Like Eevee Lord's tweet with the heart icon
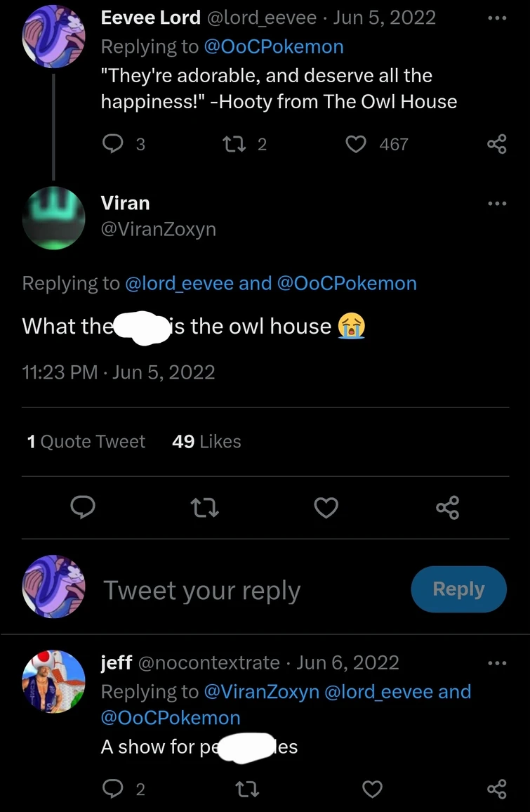The height and width of the screenshot is (812, 530). (x=355, y=143)
